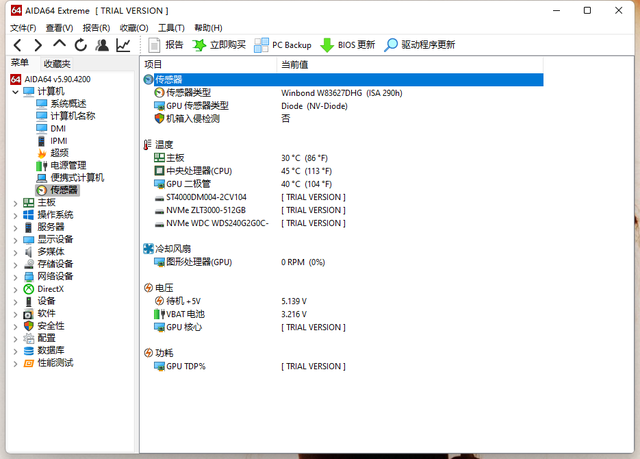
Task: Click 驱动程序更新 driver update button
Action: [420, 45]
